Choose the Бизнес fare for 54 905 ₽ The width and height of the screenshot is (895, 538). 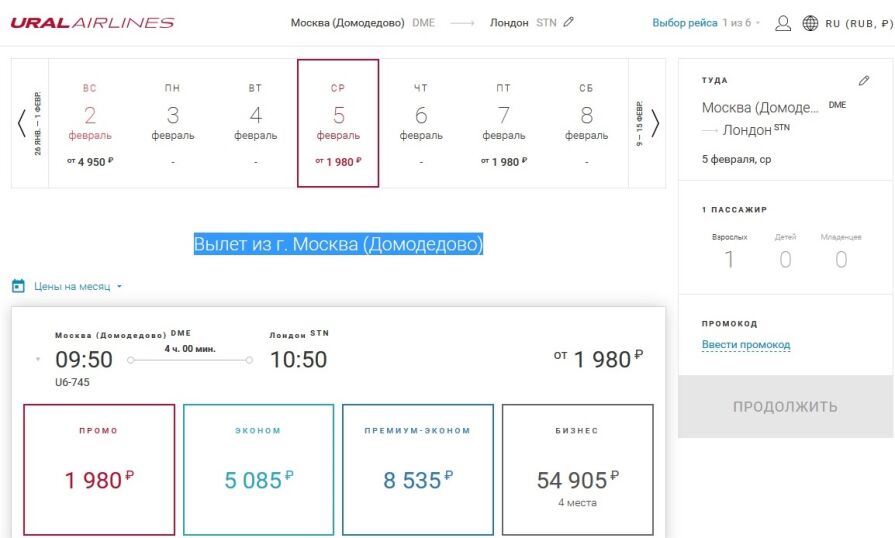tap(578, 470)
